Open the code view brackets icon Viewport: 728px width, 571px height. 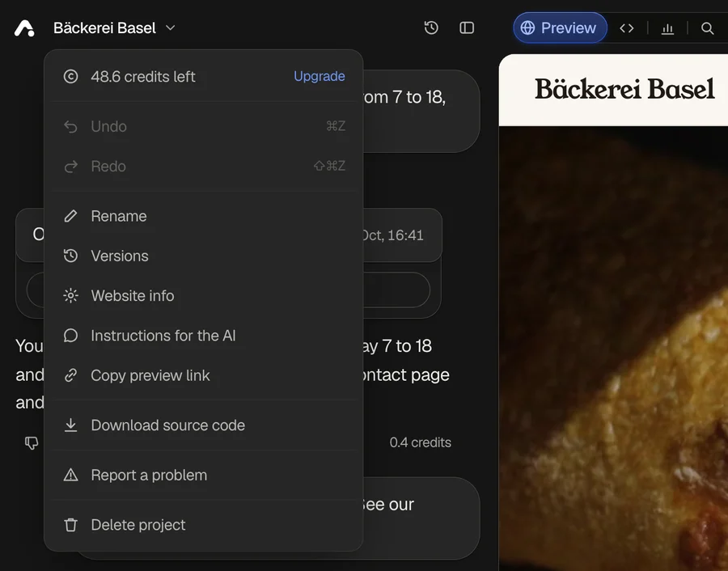626,28
